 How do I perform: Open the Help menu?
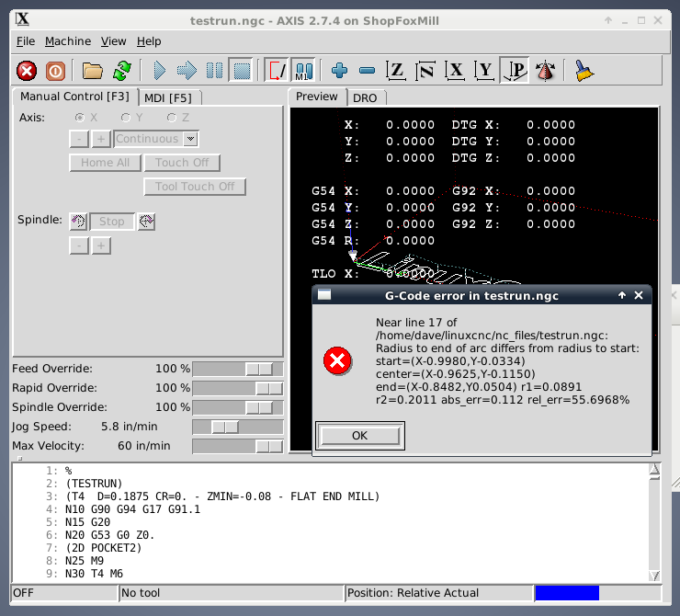(149, 41)
